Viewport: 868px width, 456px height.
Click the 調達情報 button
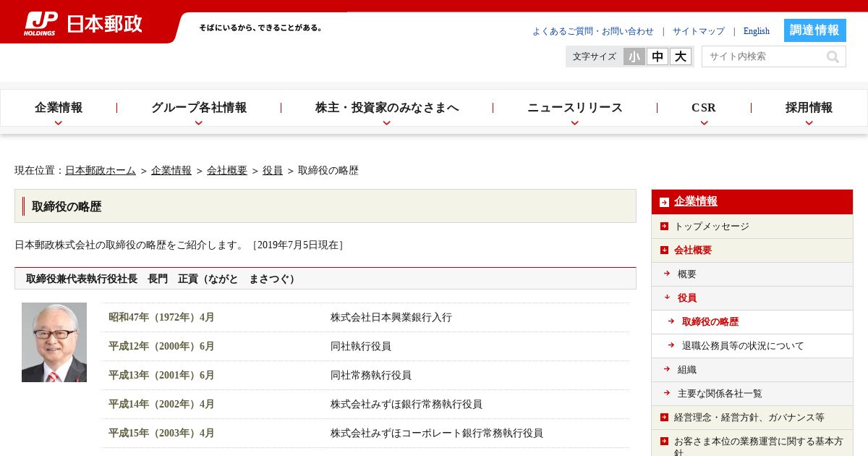815,30
